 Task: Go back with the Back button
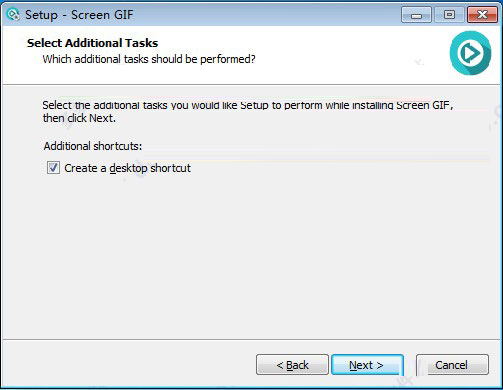292,365
